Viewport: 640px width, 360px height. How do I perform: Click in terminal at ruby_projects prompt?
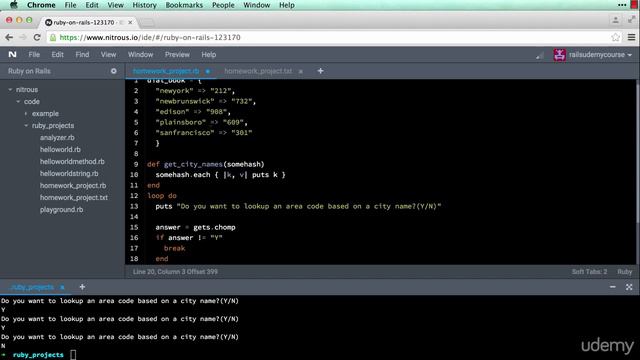[x=73, y=355]
